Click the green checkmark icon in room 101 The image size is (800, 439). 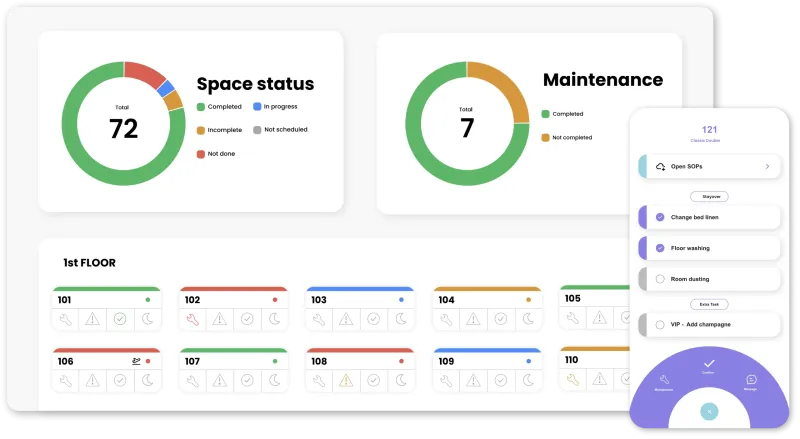pyautogui.click(x=120, y=319)
